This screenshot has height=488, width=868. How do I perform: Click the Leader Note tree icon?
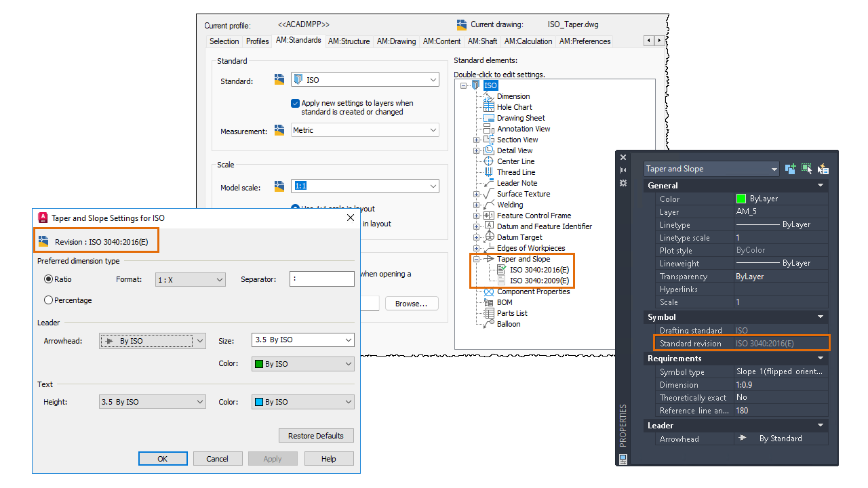(x=488, y=183)
